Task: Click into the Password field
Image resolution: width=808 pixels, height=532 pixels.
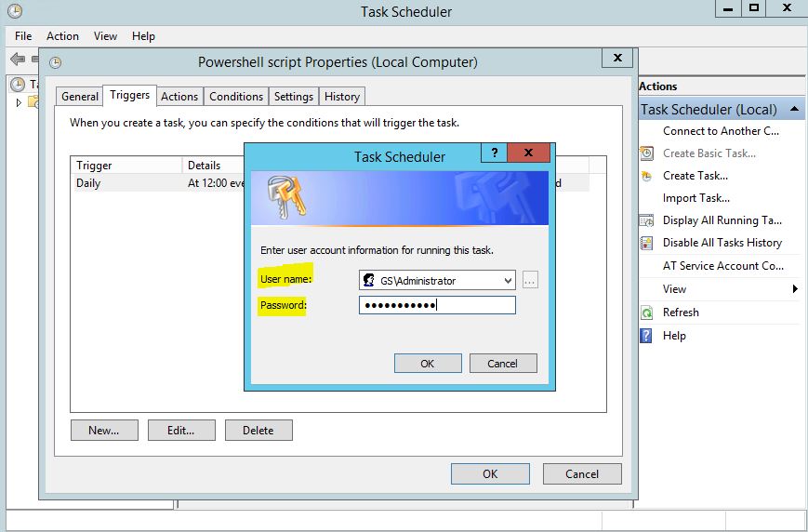Action: (437, 305)
